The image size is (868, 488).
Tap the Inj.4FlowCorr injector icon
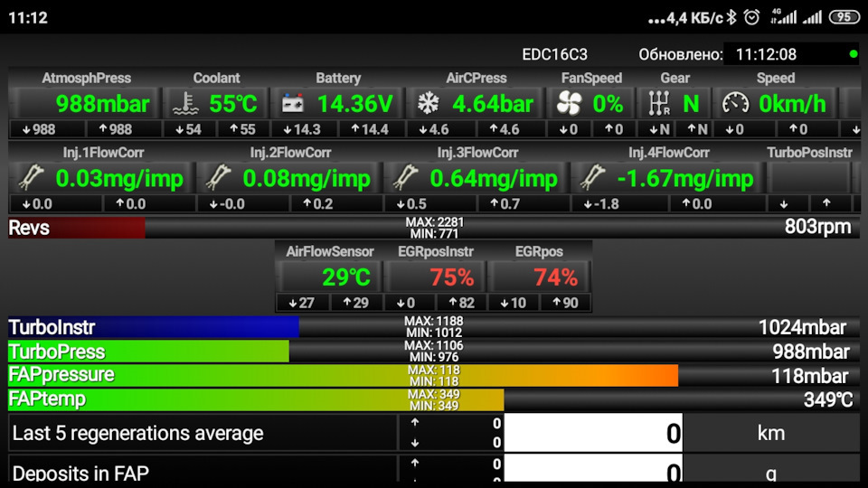click(592, 178)
